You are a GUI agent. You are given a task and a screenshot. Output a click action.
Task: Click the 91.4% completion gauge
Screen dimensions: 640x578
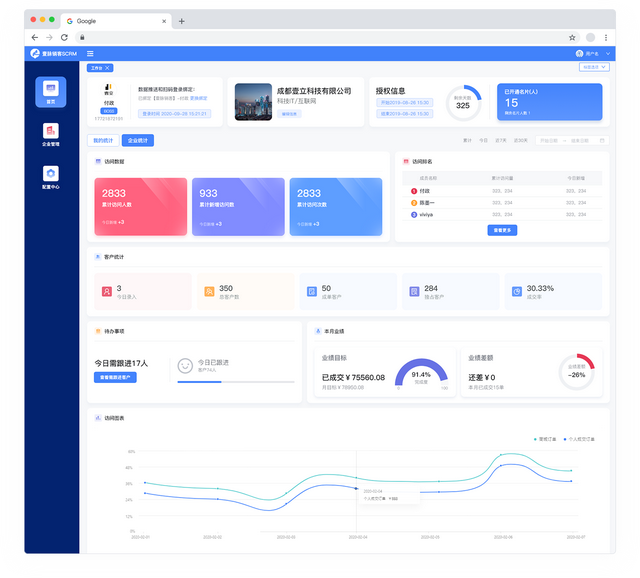click(421, 373)
